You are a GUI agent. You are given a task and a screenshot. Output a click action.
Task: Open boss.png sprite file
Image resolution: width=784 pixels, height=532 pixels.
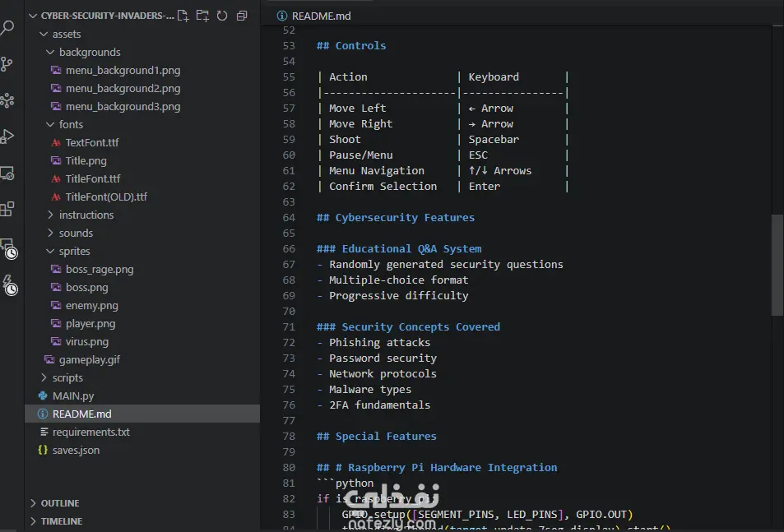coord(87,287)
